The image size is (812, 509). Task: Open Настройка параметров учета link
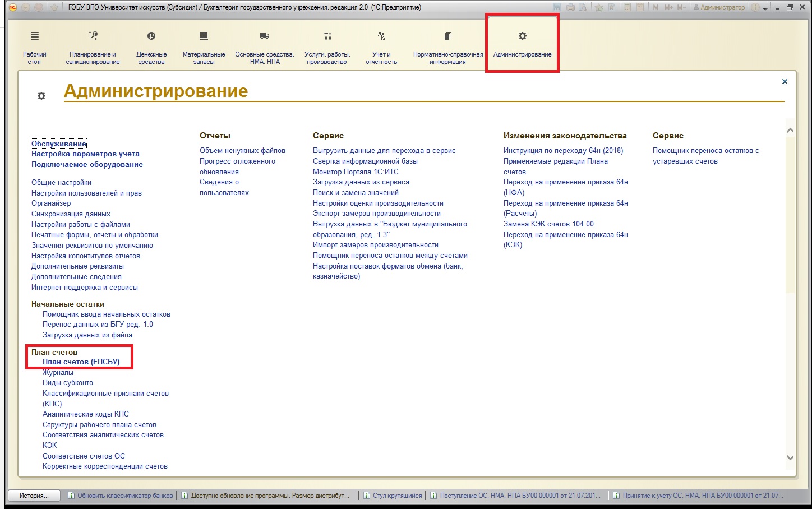[x=85, y=154]
